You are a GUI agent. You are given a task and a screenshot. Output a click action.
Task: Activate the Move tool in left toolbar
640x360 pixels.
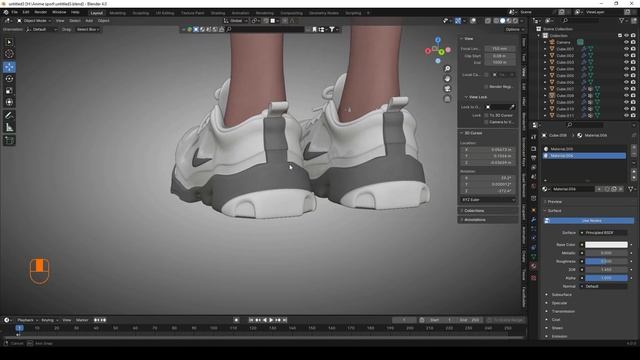(x=9, y=67)
